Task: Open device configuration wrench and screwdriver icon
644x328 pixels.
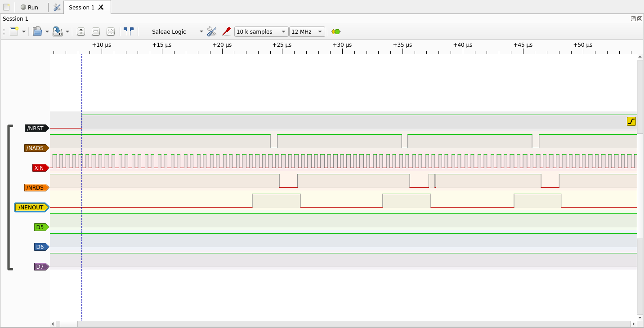Action: click(212, 31)
